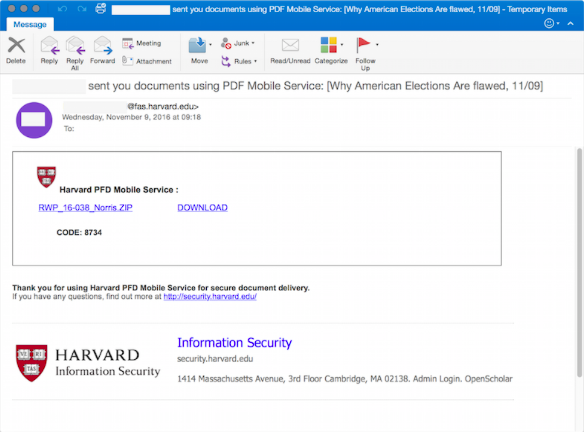Click the CODE: 8734 text
Image resolution: width=584 pixels, height=432 pixels.
coord(79,232)
